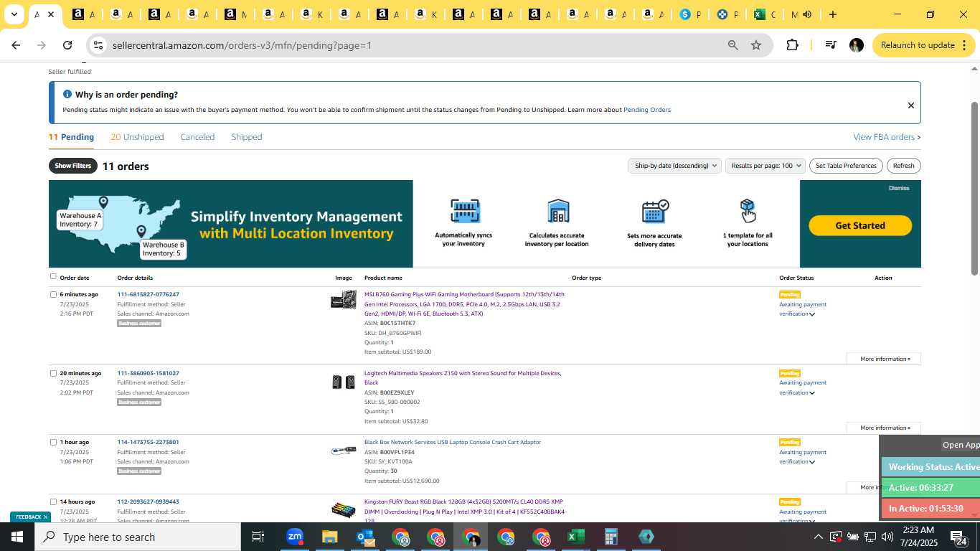Screen dimensions: 980x551
Task: Select the order placed 6 minutes ago
Action: (53, 294)
